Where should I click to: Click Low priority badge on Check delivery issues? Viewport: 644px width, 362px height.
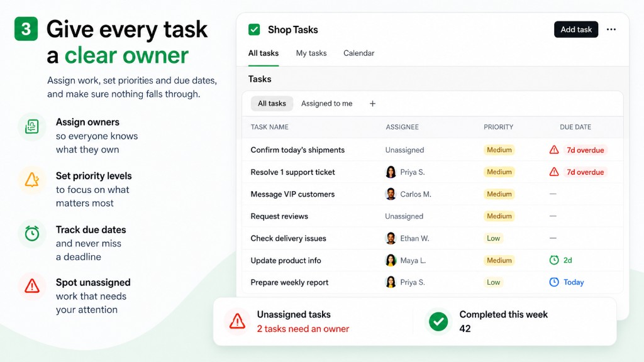493,238
